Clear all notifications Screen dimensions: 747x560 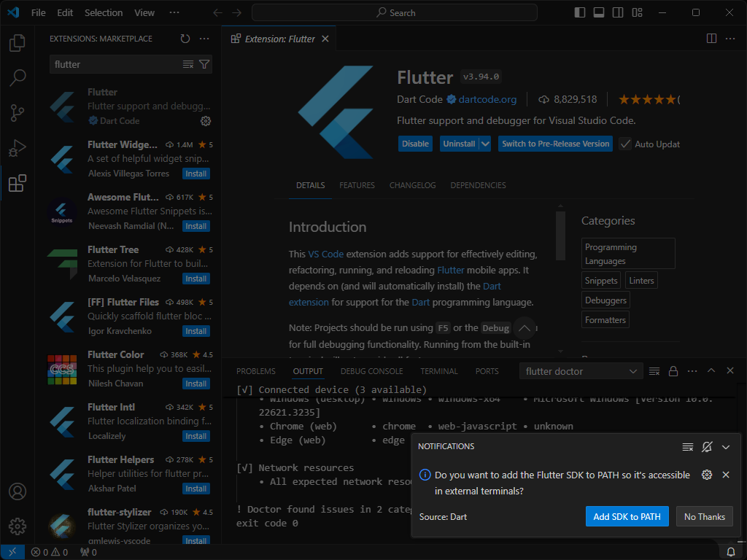click(x=687, y=447)
